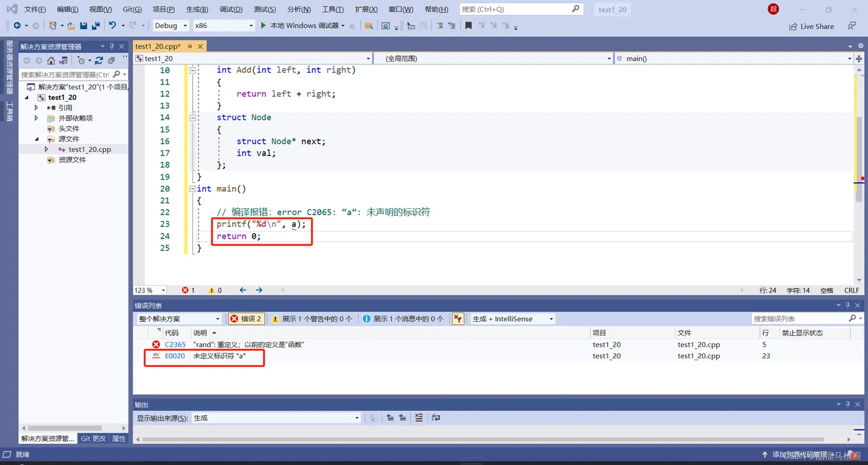This screenshot has width=868, height=465.
Task: Collapse the Add function code block
Action: point(192,70)
